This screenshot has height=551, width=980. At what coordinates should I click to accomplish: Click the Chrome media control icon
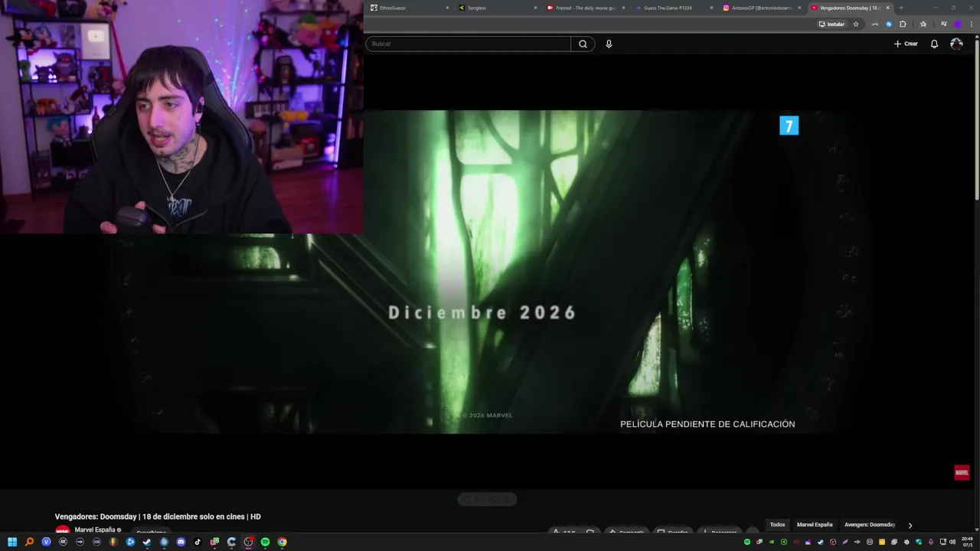[x=943, y=24]
